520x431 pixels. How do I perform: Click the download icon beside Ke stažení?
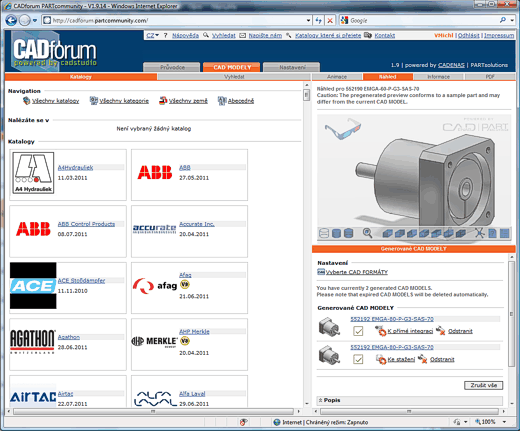pos(381,359)
